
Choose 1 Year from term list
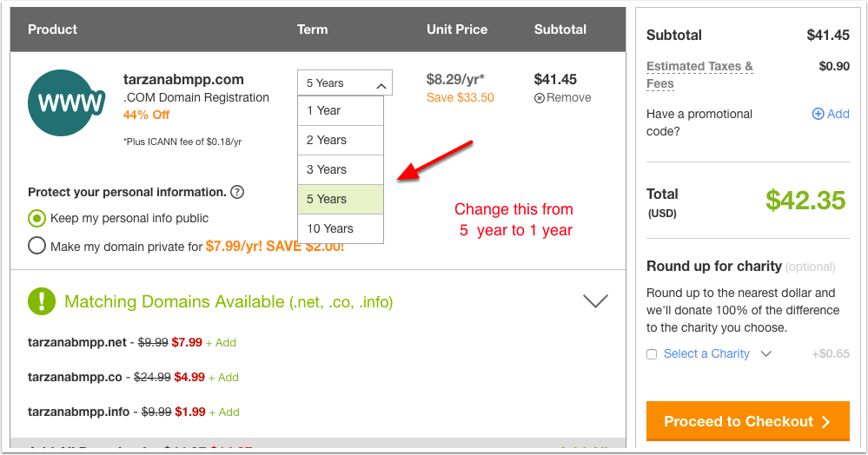pyautogui.click(x=341, y=110)
